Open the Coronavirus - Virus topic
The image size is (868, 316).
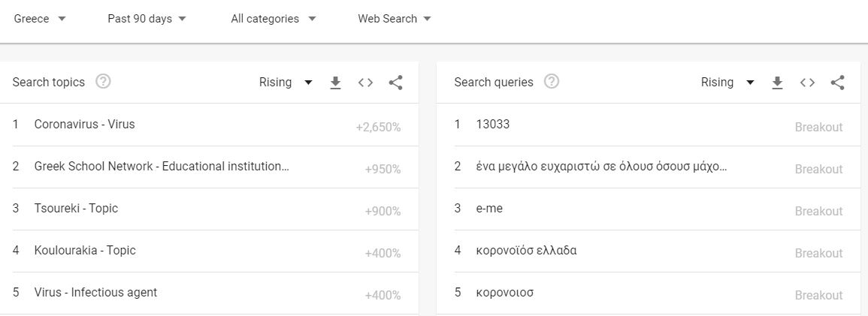pyautogui.click(x=84, y=125)
